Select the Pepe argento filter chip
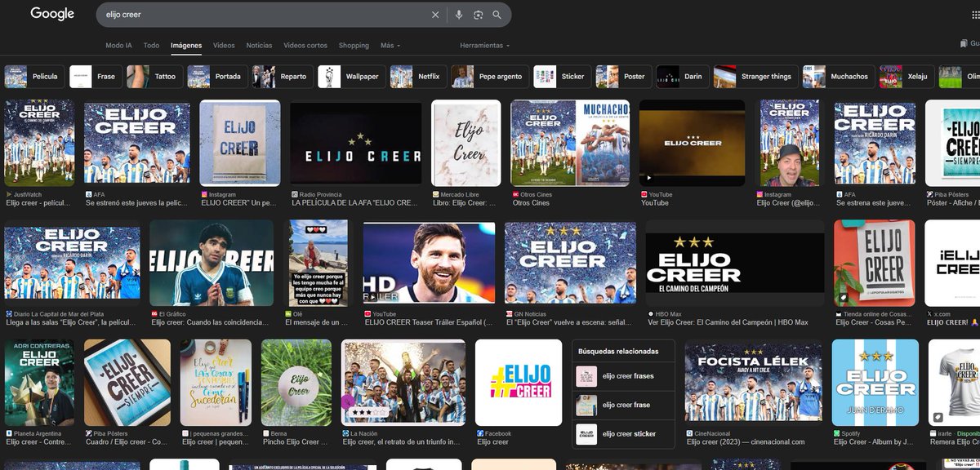Viewport: 980px width, 470px height. click(488, 77)
